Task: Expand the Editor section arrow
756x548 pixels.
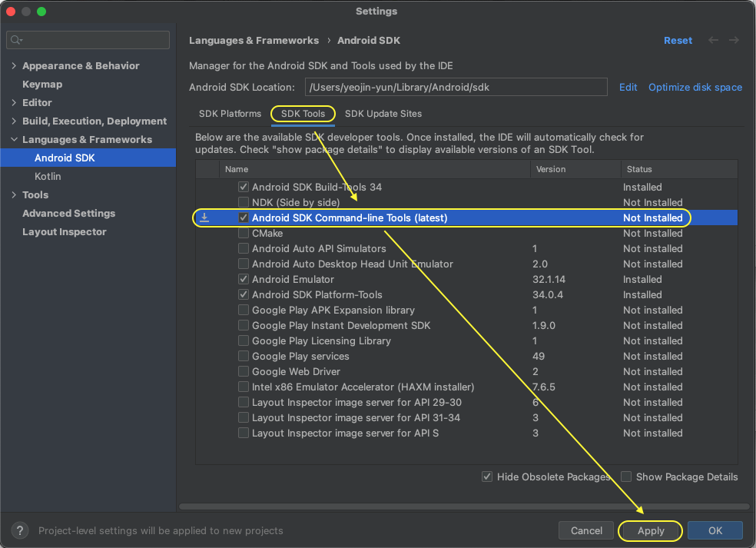Action: coord(14,102)
